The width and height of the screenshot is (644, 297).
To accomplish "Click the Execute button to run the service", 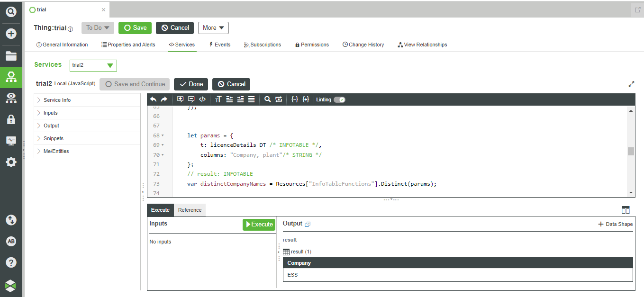I will (x=259, y=225).
